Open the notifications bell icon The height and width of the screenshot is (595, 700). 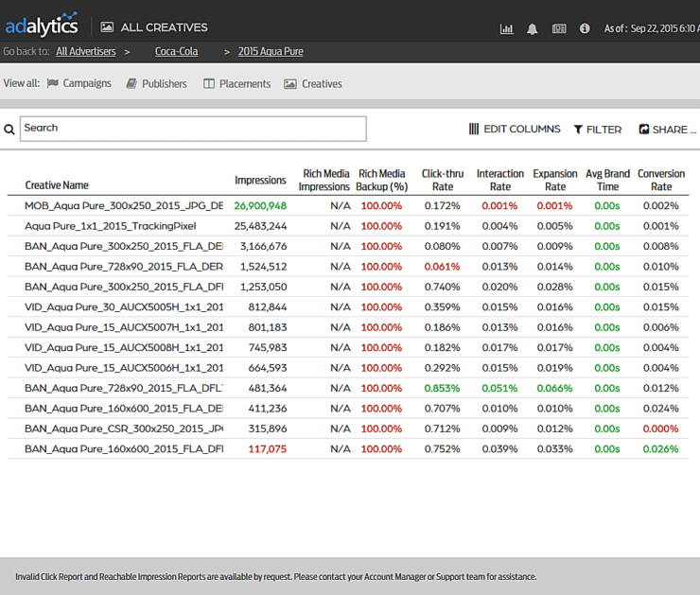pos(532,28)
